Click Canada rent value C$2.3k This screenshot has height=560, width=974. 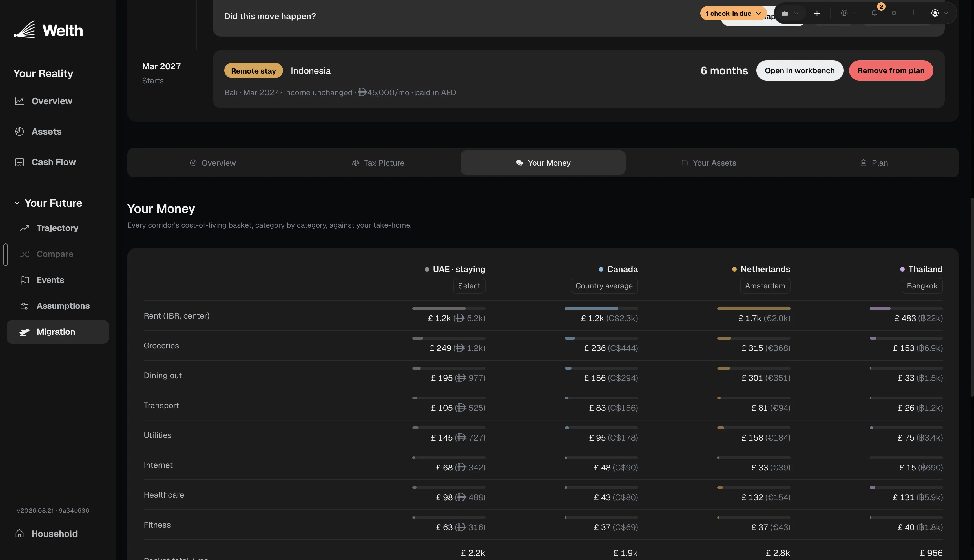622,319
